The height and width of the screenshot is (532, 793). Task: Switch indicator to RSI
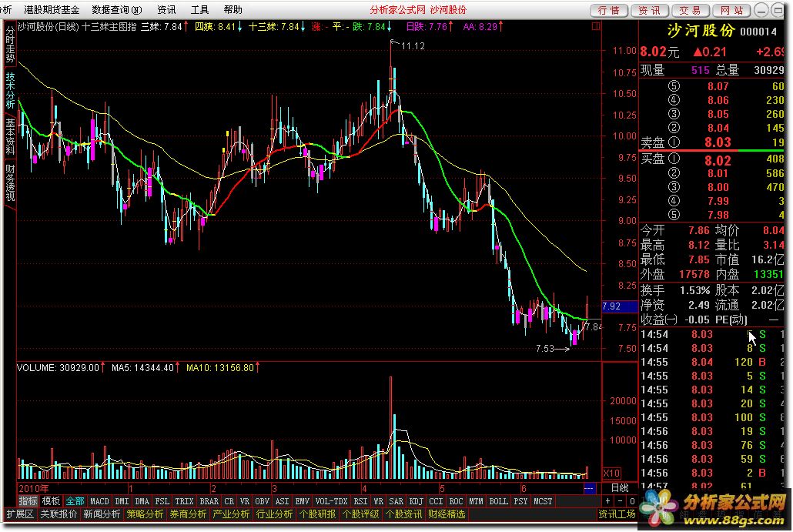360,501
